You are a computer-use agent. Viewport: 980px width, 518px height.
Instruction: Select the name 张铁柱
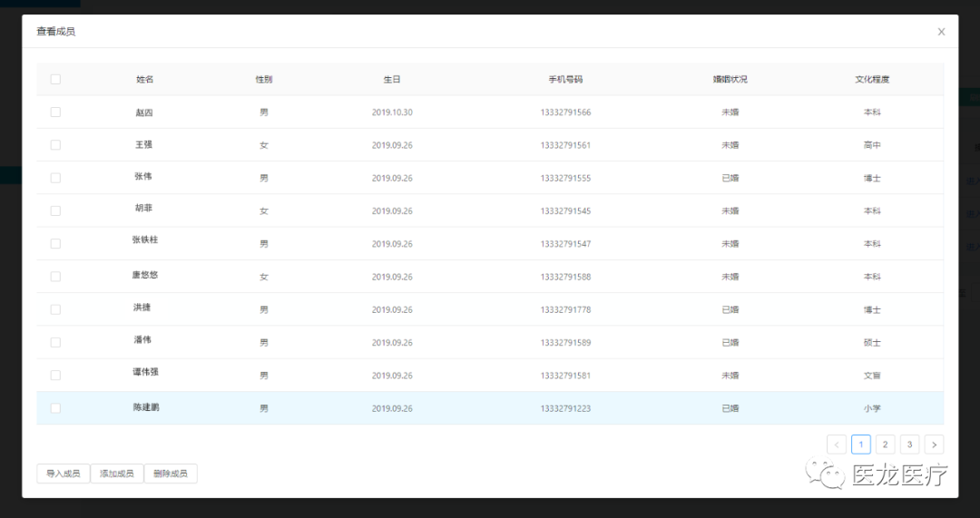coord(145,239)
